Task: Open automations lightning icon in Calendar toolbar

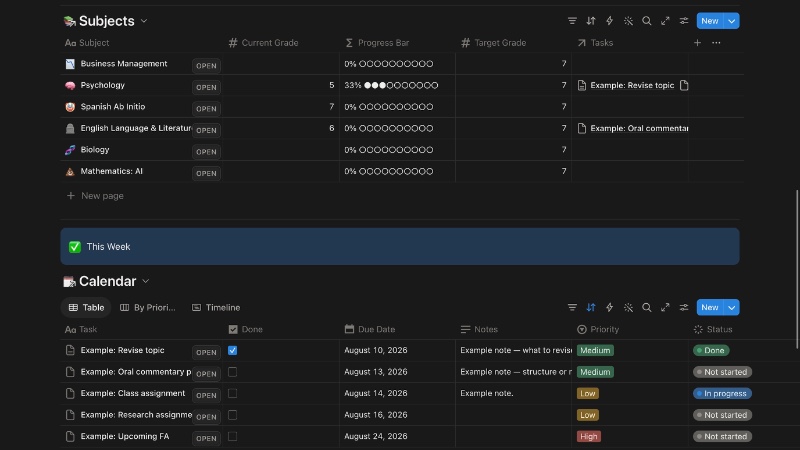Action: tap(609, 307)
